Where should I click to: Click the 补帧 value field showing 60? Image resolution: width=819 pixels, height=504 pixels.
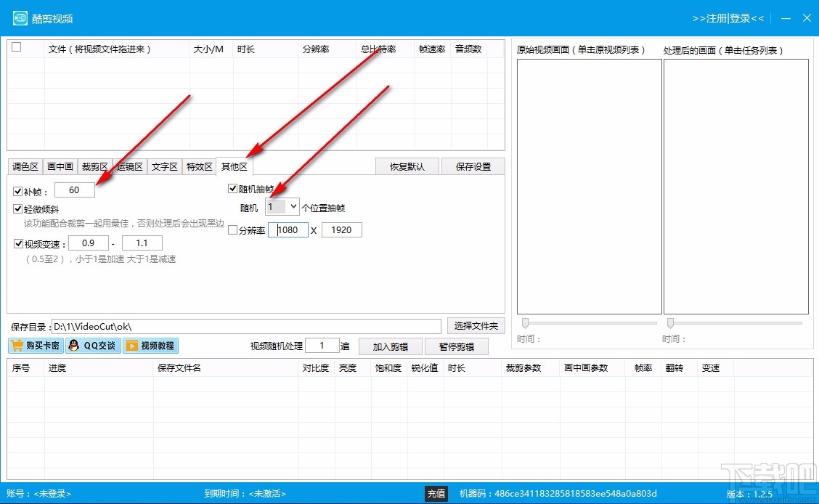[74, 190]
